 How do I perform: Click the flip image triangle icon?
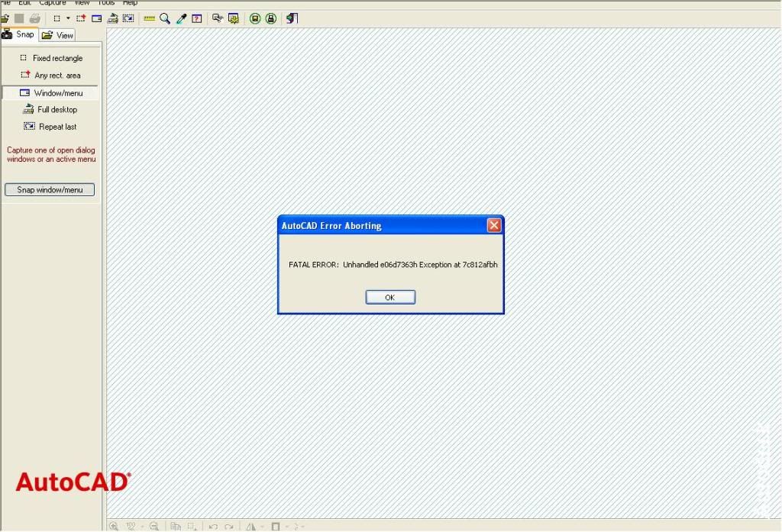[250, 527]
